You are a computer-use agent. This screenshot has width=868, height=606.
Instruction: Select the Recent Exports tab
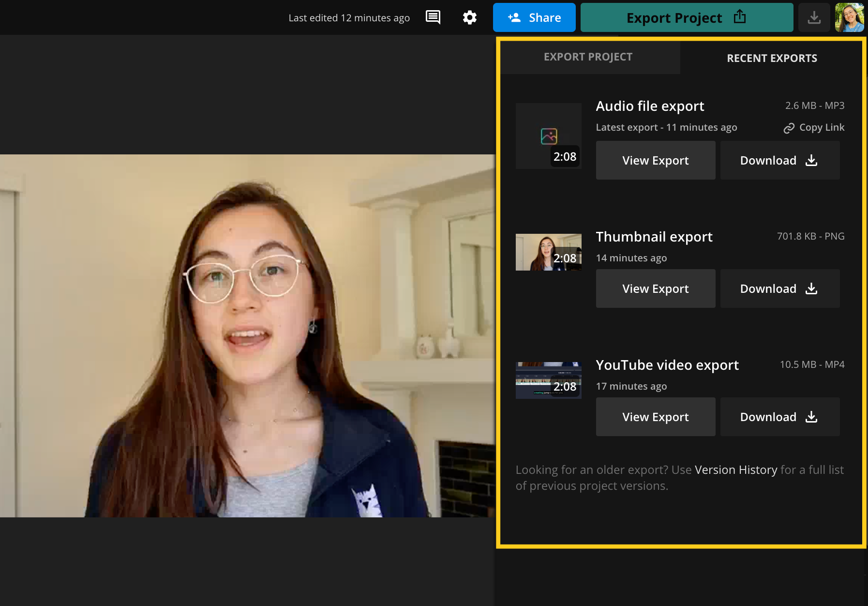point(772,58)
